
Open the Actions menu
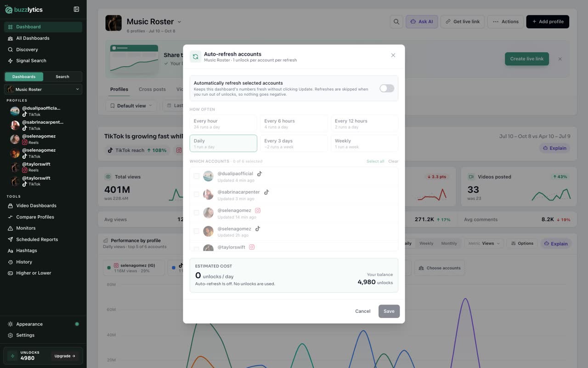[x=505, y=22]
